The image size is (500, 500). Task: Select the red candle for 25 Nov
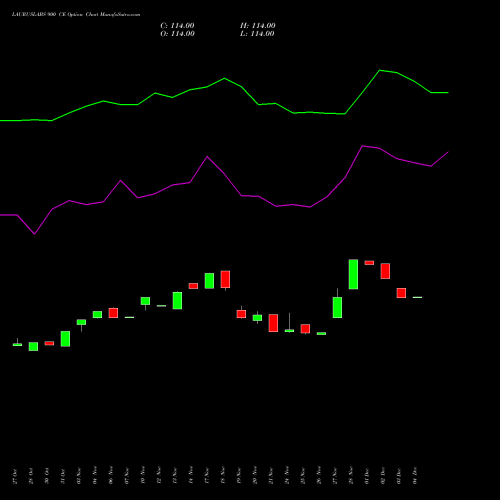click(x=305, y=329)
